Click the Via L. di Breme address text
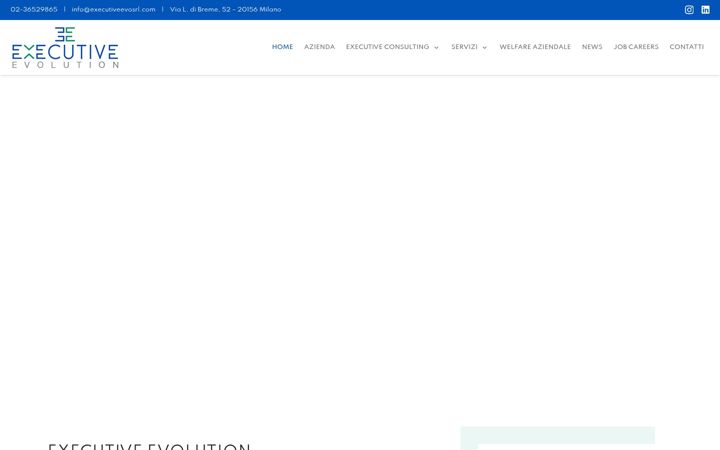The height and width of the screenshot is (450, 720). point(225,9)
